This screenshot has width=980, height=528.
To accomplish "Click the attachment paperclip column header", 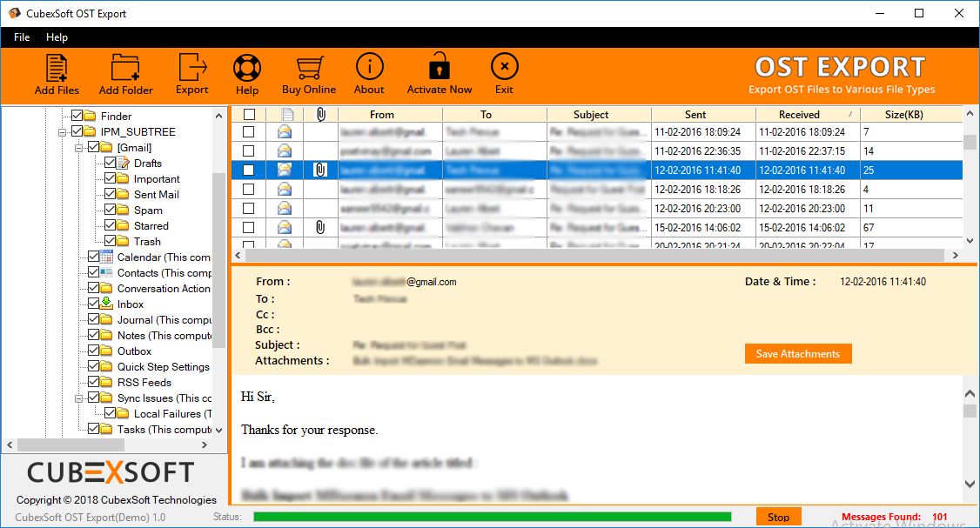I will pyautogui.click(x=320, y=114).
